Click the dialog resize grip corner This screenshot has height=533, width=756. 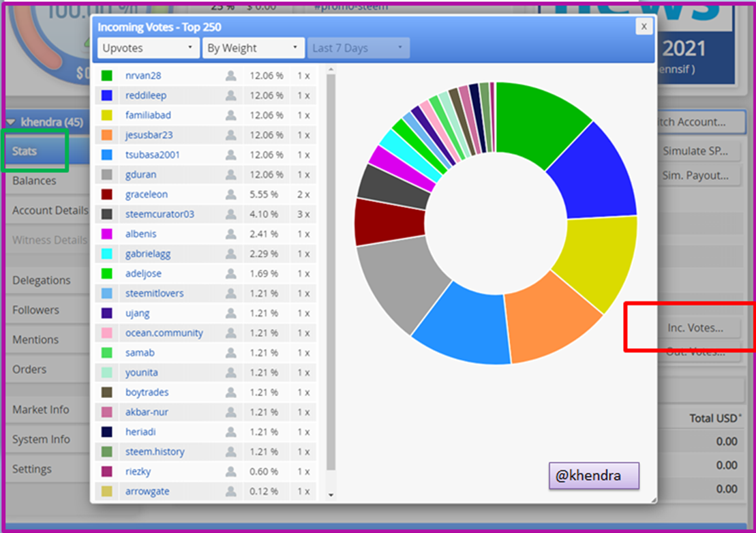653,500
